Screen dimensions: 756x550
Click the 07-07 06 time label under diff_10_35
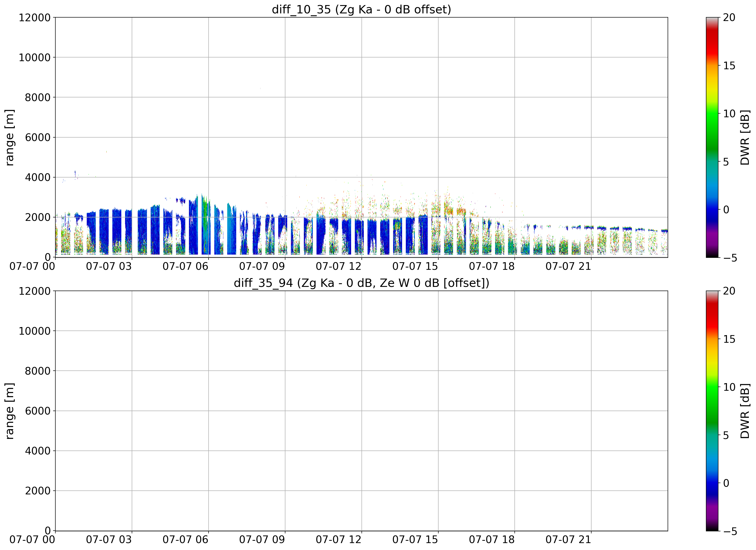[x=186, y=267]
